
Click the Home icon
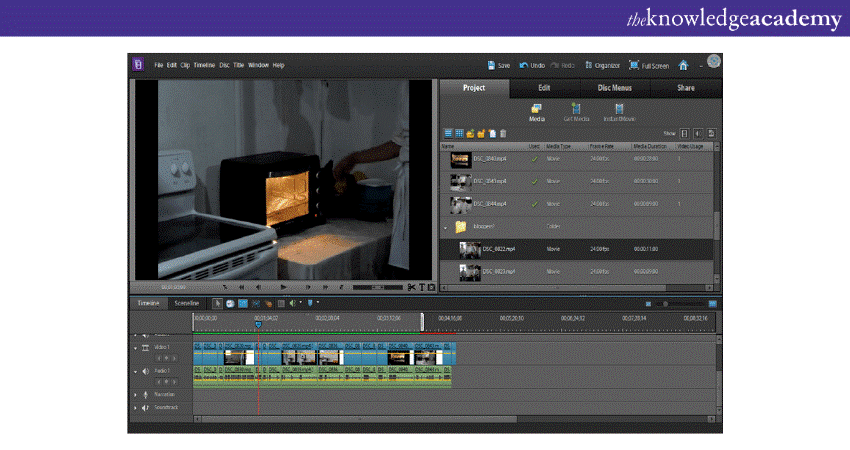coord(684,65)
